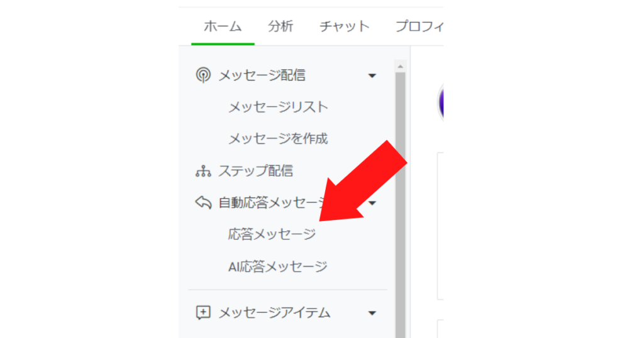Click the sidebar scrollbar up arrow

click(x=401, y=67)
